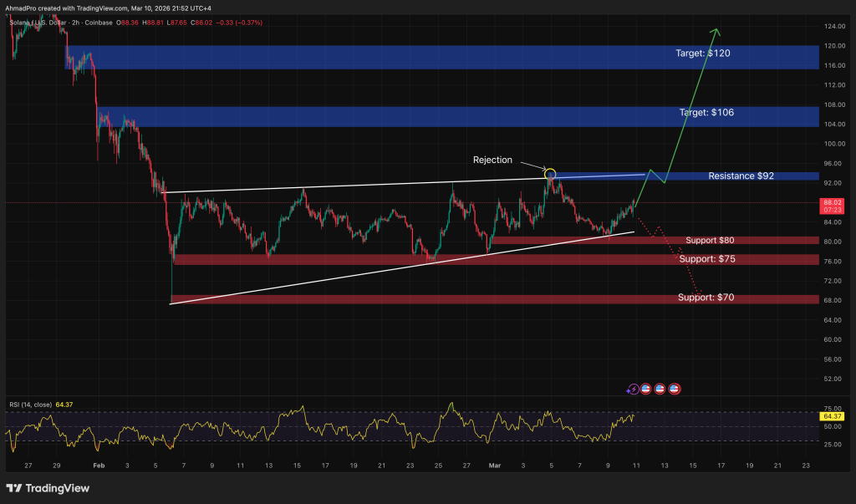Select the green arrowhead at projection top
This screenshot has width=856, height=504.
[x=716, y=33]
